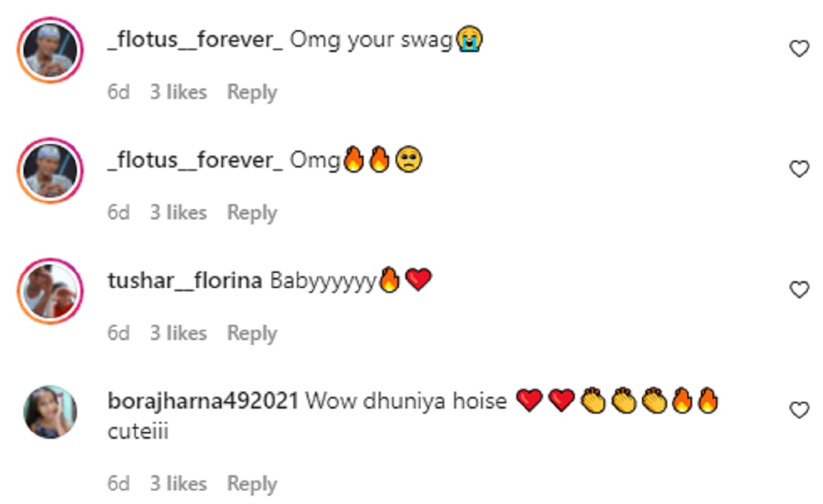
Task: Open tushar__florina username link
Action: [184, 281]
